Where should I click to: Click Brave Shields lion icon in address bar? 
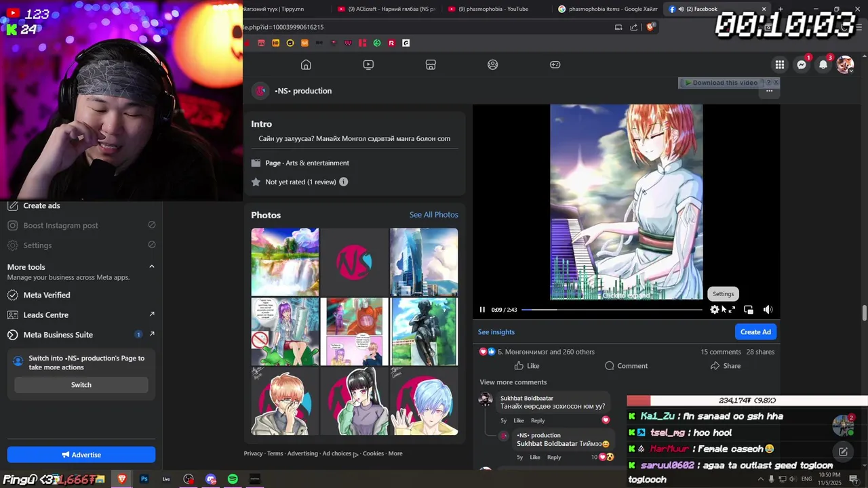tap(650, 27)
